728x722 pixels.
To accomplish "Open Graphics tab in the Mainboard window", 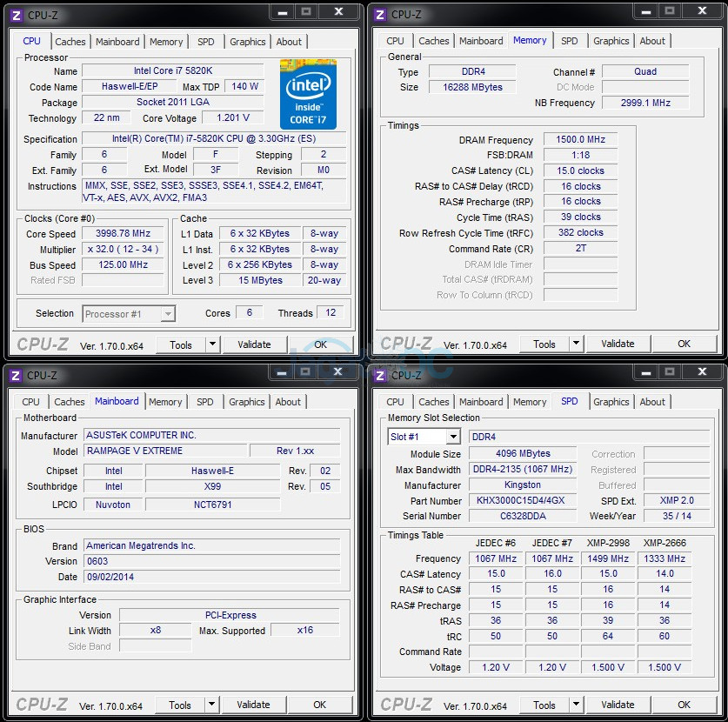I will [x=246, y=402].
